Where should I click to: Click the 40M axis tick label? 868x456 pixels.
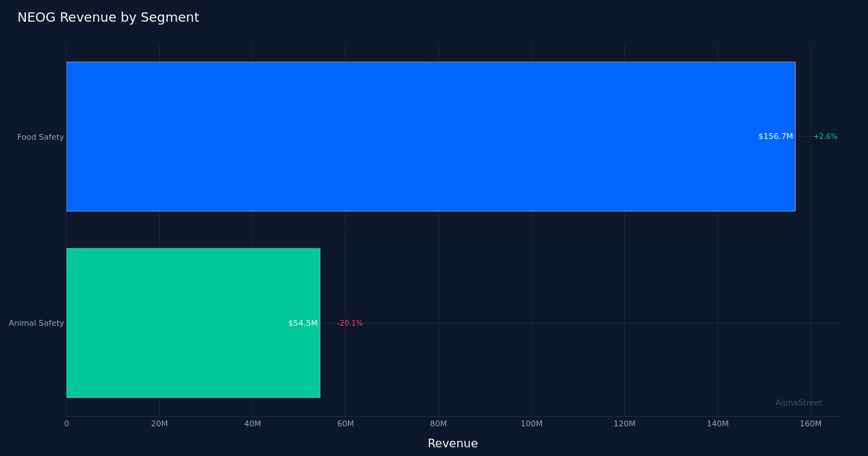[x=252, y=423]
